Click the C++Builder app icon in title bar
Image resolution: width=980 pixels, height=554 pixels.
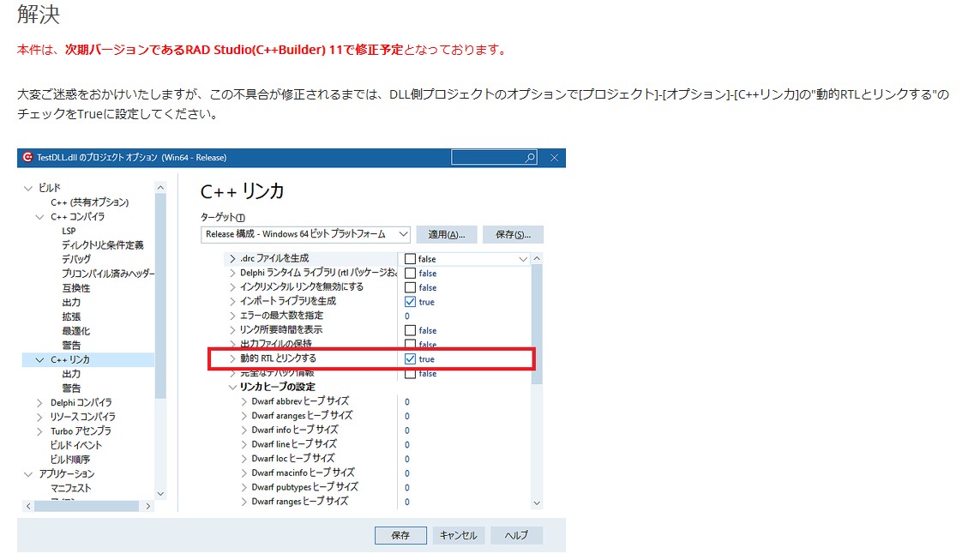click(27, 158)
